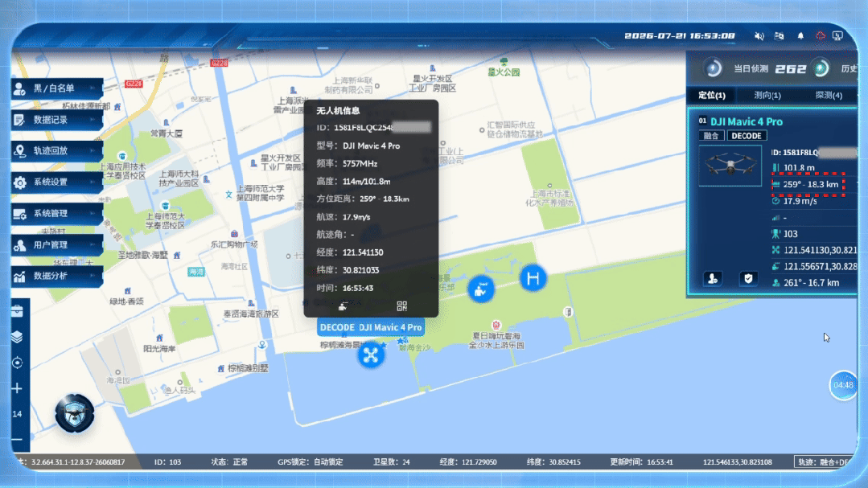Expand the 轨迹回放 chevron arrow
The width and height of the screenshot is (868, 488).
(93, 150)
